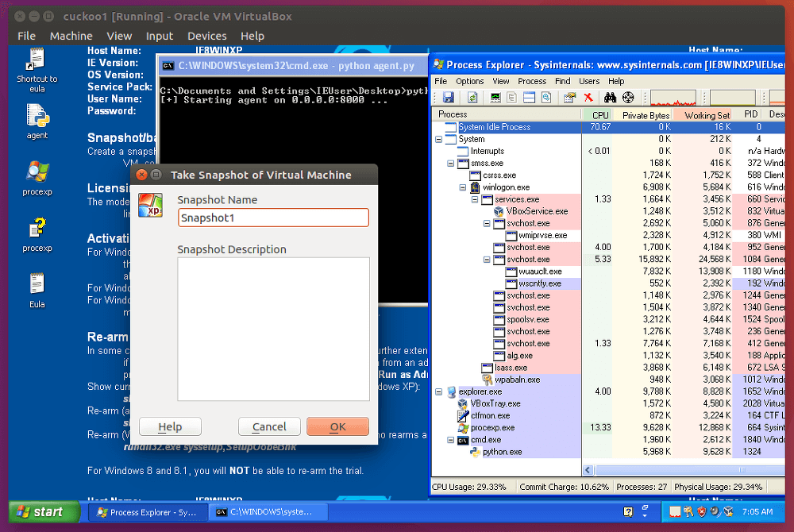
Task: Open Process Explorer Options menu
Action: 469,81
